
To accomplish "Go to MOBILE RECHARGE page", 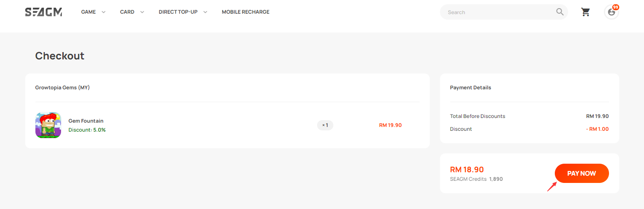I will 245,12.
